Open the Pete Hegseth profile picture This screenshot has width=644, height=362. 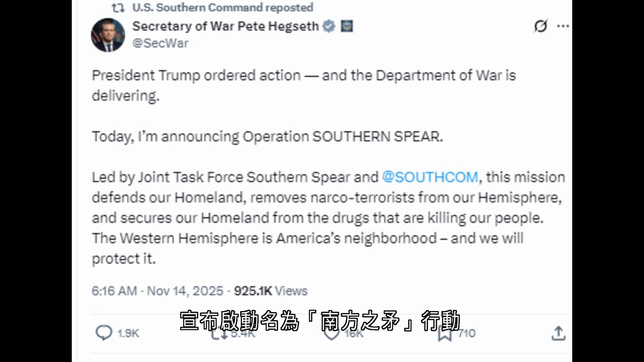108,35
